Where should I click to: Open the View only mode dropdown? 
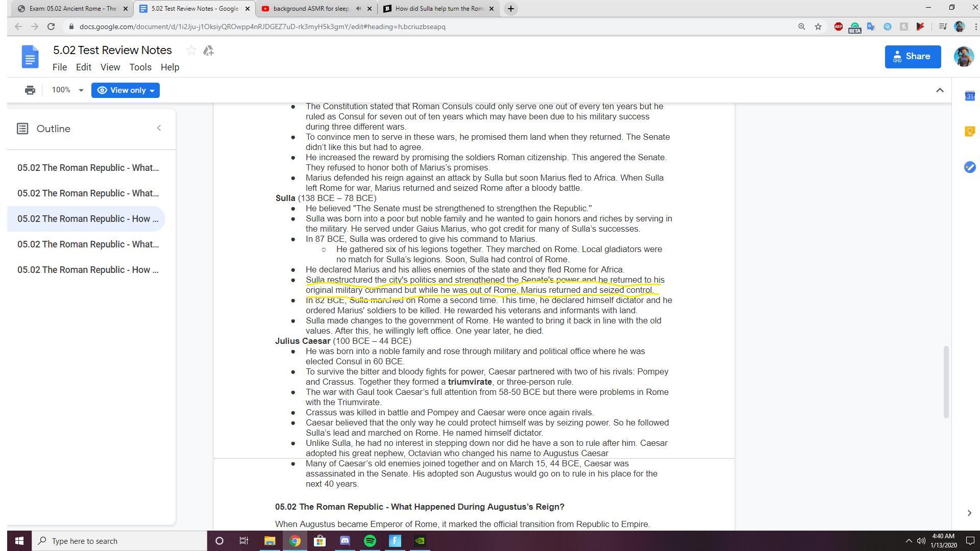pos(126,90)
